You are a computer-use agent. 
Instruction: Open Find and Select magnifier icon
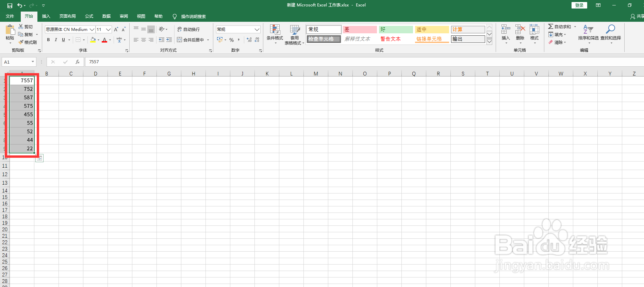(611, 30)
